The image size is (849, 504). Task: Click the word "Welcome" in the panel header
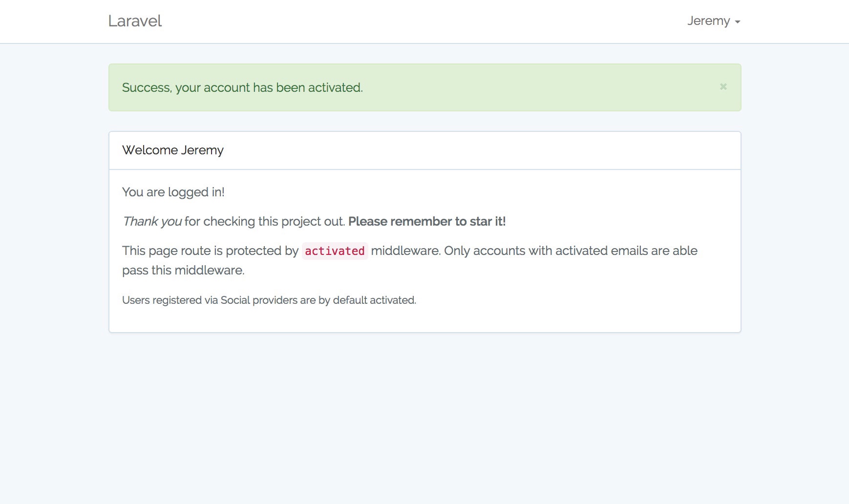point(150,150)
